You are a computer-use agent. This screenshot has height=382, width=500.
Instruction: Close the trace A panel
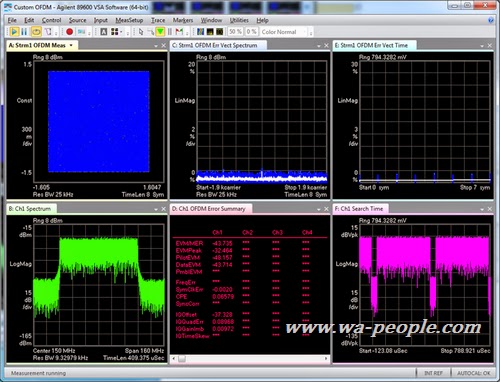click(163, 45)
